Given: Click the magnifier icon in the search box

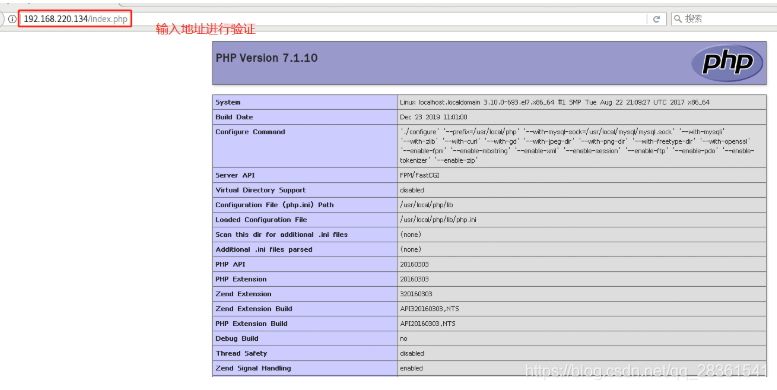Looking at the screenshot, I should click(x=678, y=19).
